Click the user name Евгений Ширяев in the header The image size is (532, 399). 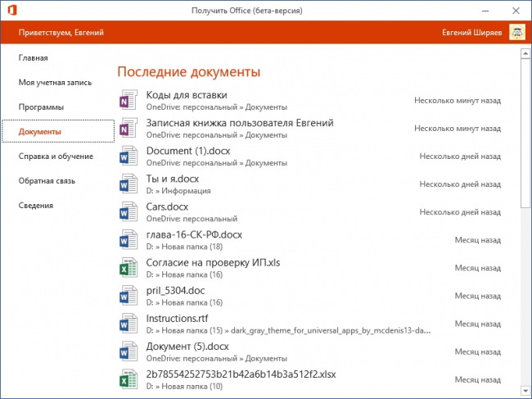coord(471,33)
